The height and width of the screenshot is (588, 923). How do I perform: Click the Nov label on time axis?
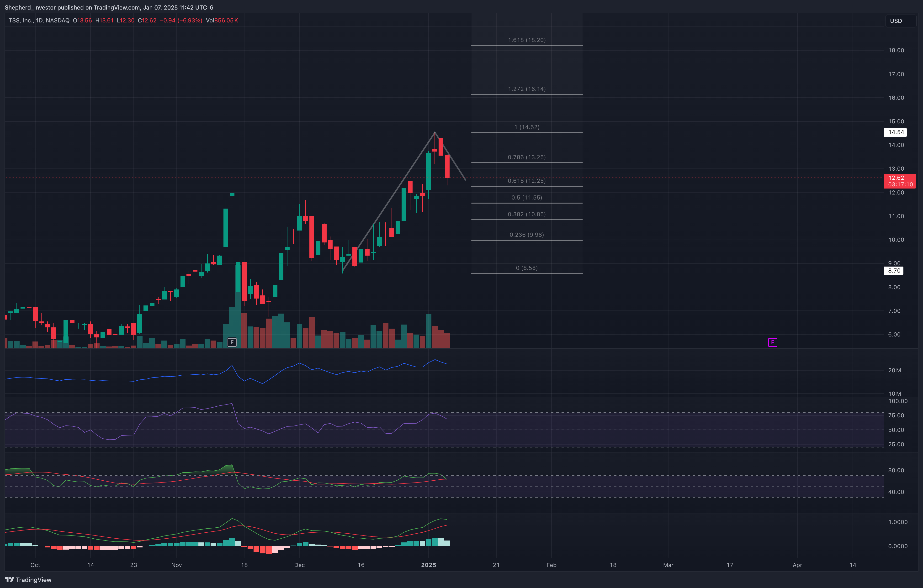click(176, 565)
